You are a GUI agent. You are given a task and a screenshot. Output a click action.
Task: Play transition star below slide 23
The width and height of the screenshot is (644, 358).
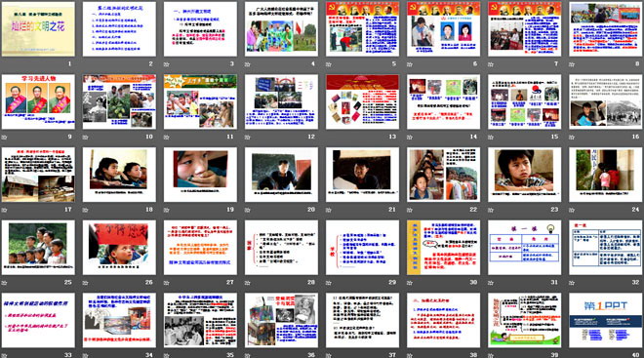(x=491, y=210)
